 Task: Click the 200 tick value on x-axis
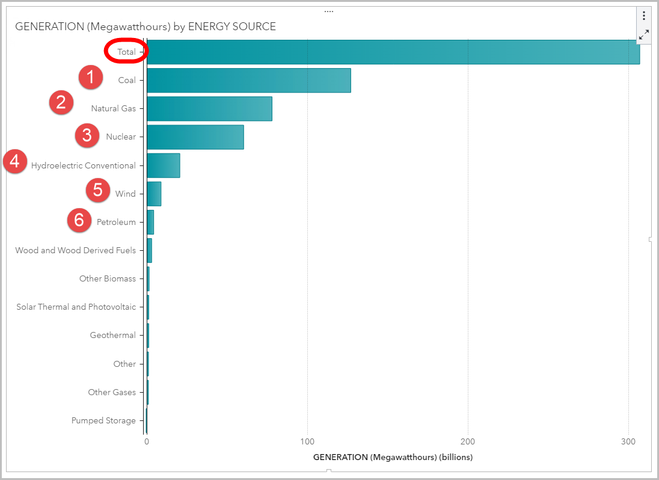468,442
